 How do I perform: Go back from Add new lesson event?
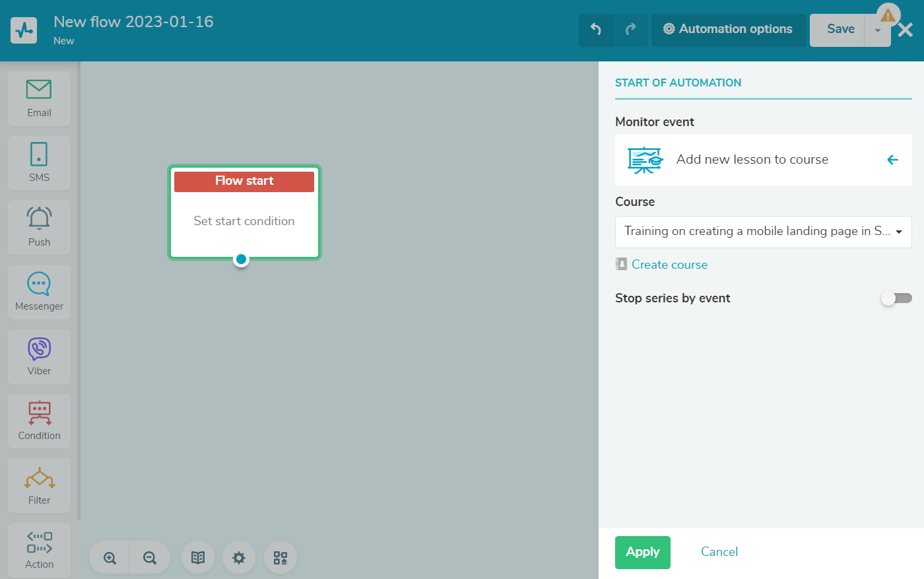pyautogui.click(x=892, y=160)
